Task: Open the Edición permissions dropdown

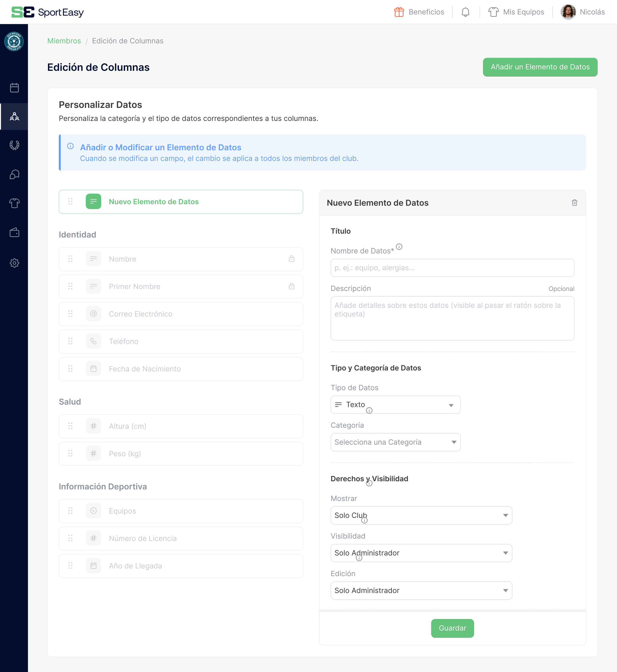Action: pyautogui.click(x=421, y=590)
